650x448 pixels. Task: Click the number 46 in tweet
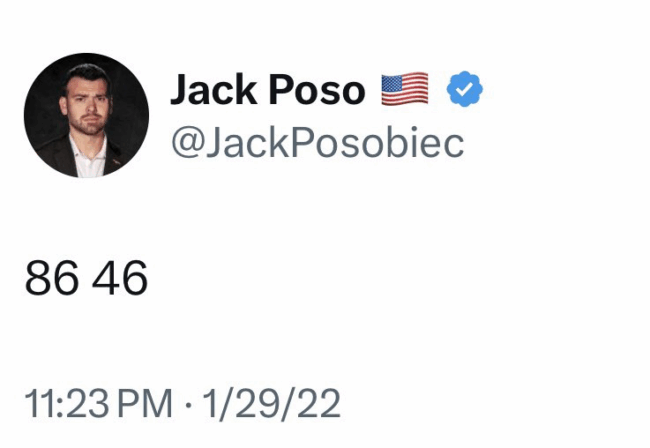click(120, 278)
